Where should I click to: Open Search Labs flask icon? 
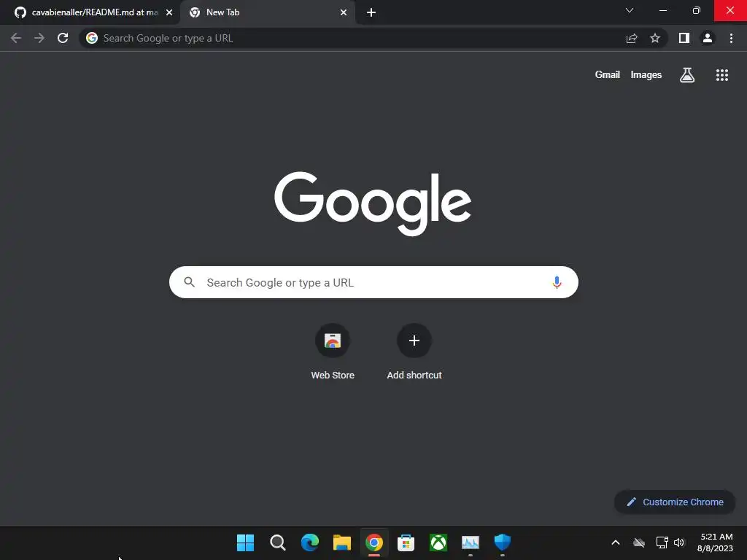(687, 75)
